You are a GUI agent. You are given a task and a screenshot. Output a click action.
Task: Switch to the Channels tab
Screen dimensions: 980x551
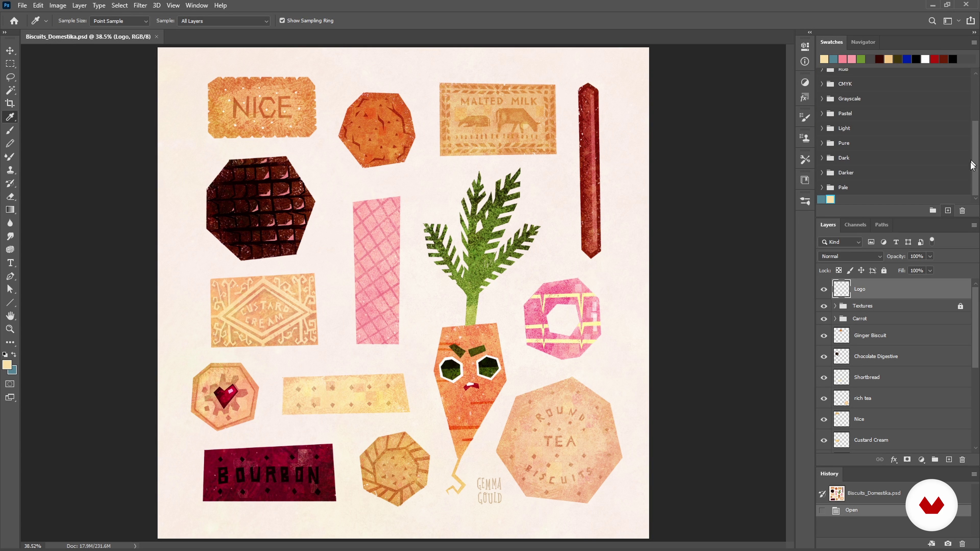point(855,225)
